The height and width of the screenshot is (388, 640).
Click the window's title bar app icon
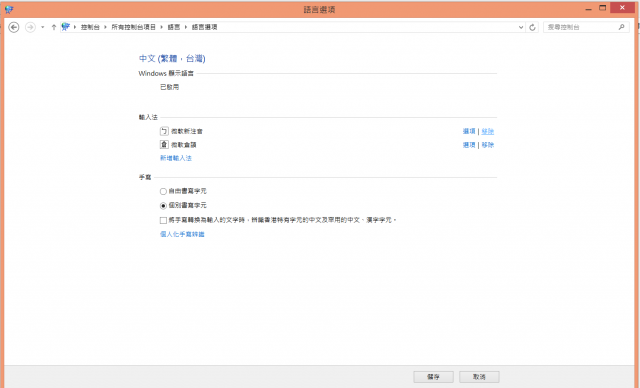click(9, 9)
